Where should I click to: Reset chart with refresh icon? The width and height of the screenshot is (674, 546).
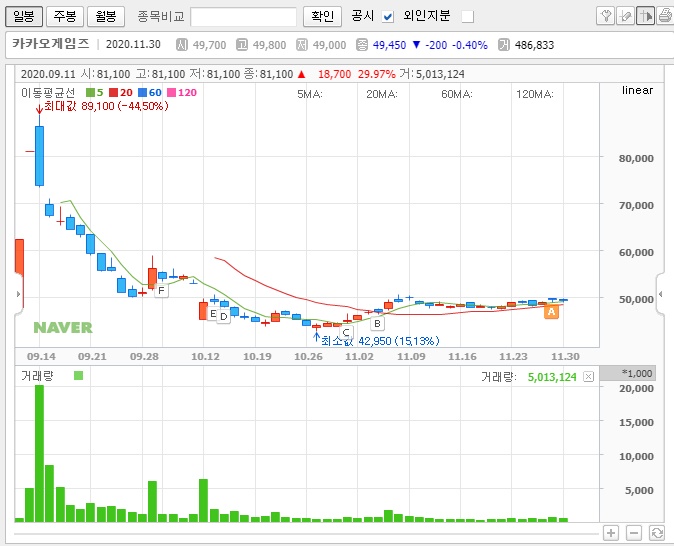pyautogui.click(x=657, y=533)
